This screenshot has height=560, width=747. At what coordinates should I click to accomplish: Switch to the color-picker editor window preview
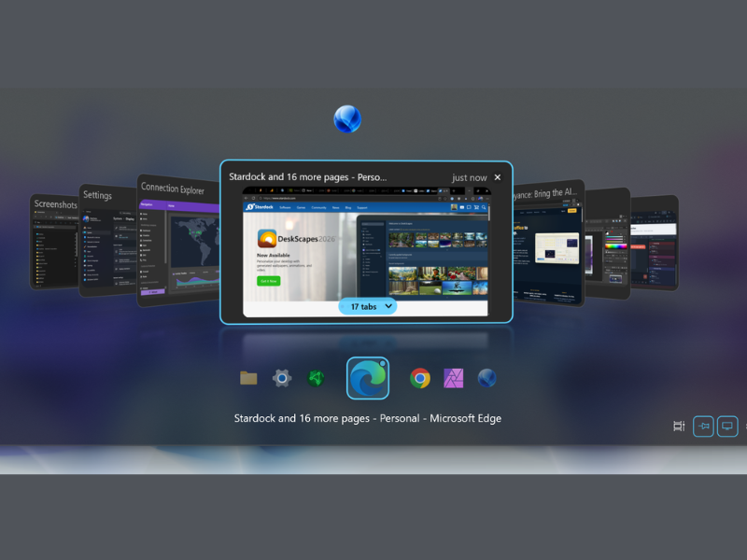[x=608, y=244]
